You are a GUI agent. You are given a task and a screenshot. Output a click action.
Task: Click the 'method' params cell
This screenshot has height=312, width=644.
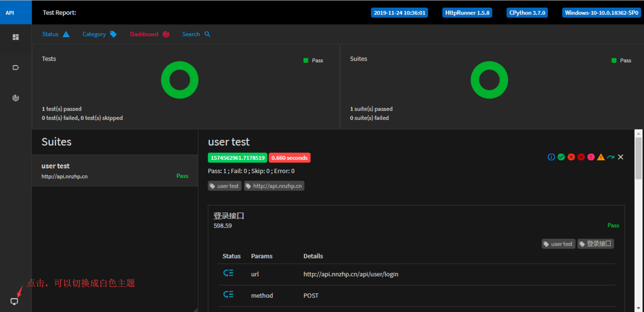tap(262, 295)
